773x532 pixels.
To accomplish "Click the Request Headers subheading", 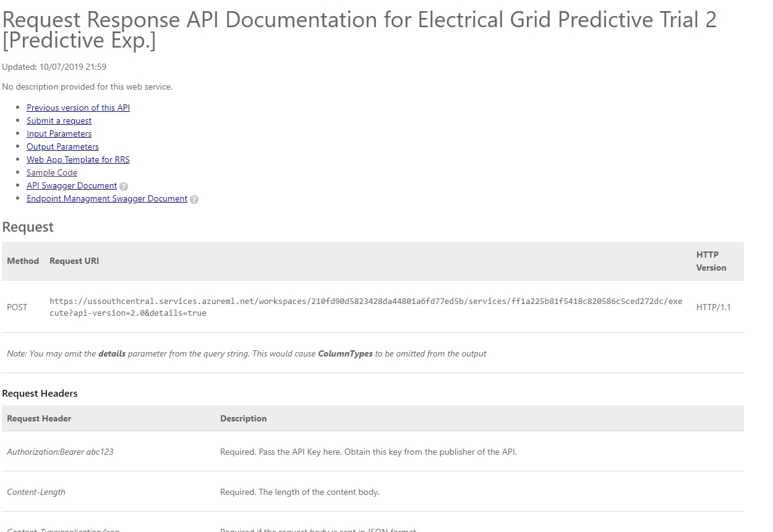I will (40, 393).
